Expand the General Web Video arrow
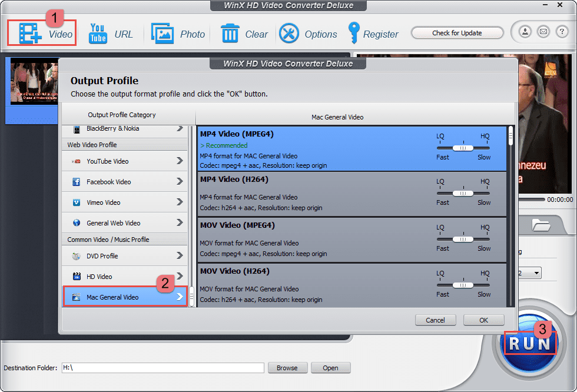Screen dimensions: 577x392 click(x=180, y=222)
